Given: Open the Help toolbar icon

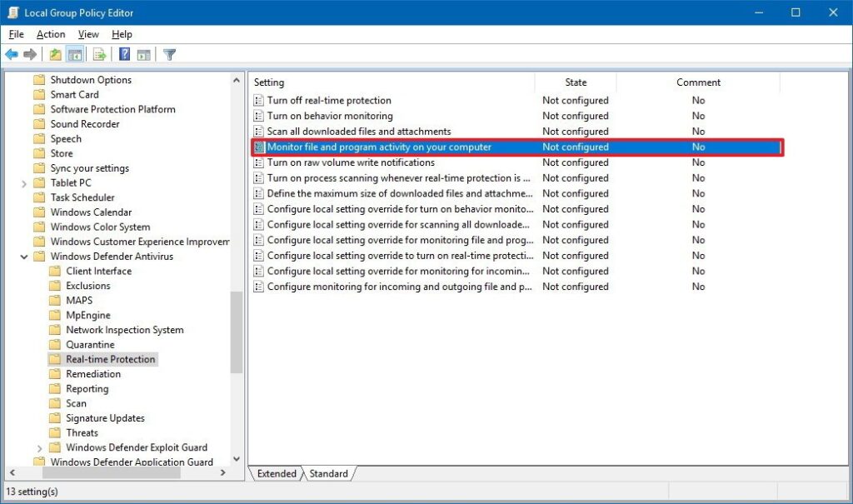Looking at the screenshot, I should [125, 54].
